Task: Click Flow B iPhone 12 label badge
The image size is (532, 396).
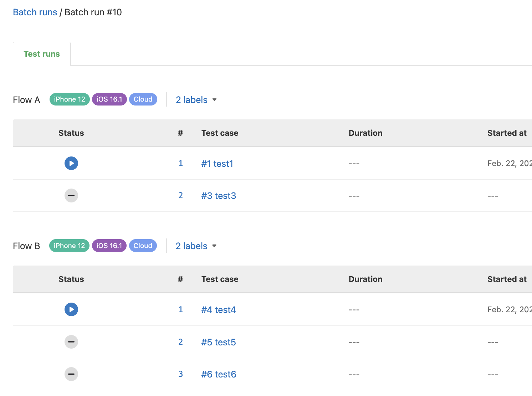Action: (69, 246)
